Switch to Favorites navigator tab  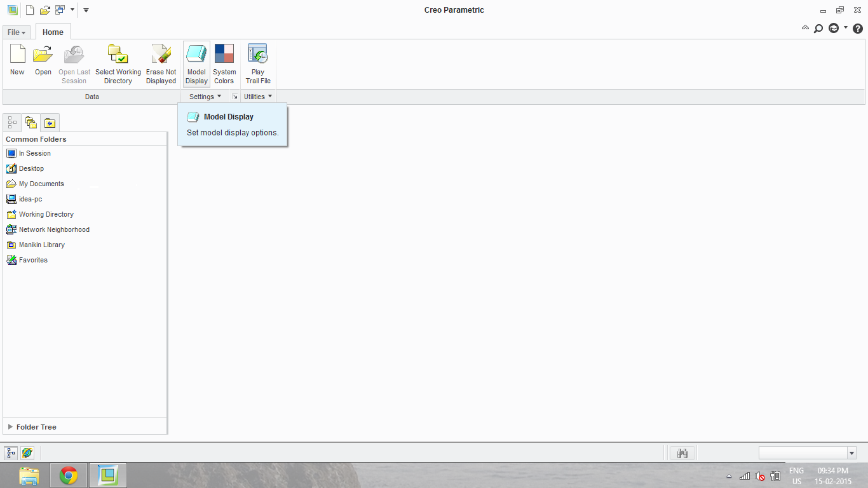point(50,123)
